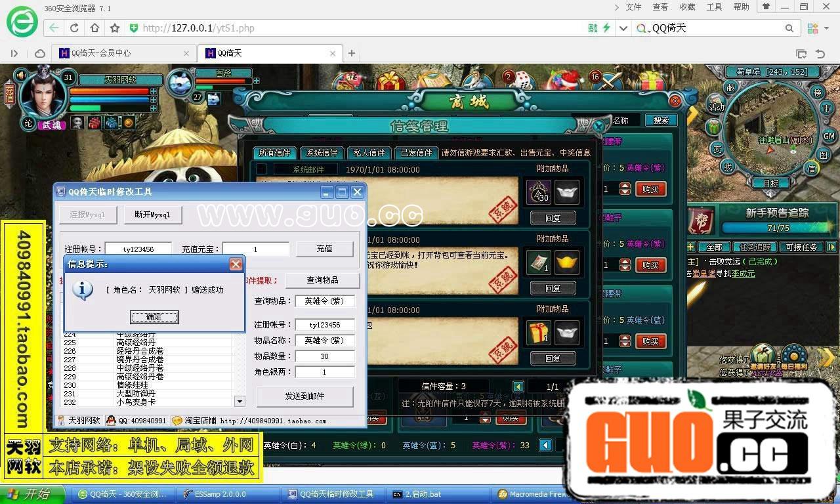Click the 发送到邮件 button
Viewport: 840px width, 504px height.
pyautogui.click(x=304, y=396)
